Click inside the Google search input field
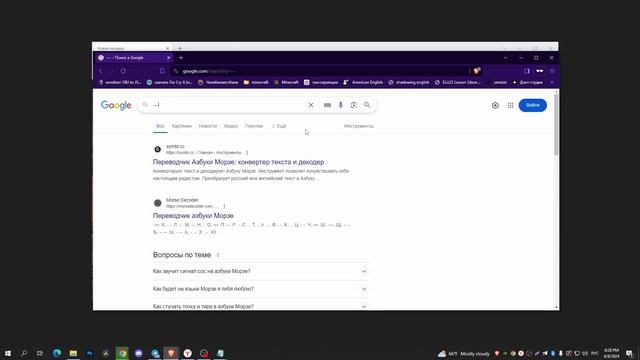This screenshot has height=360, width=640. [x=229, y=105]
